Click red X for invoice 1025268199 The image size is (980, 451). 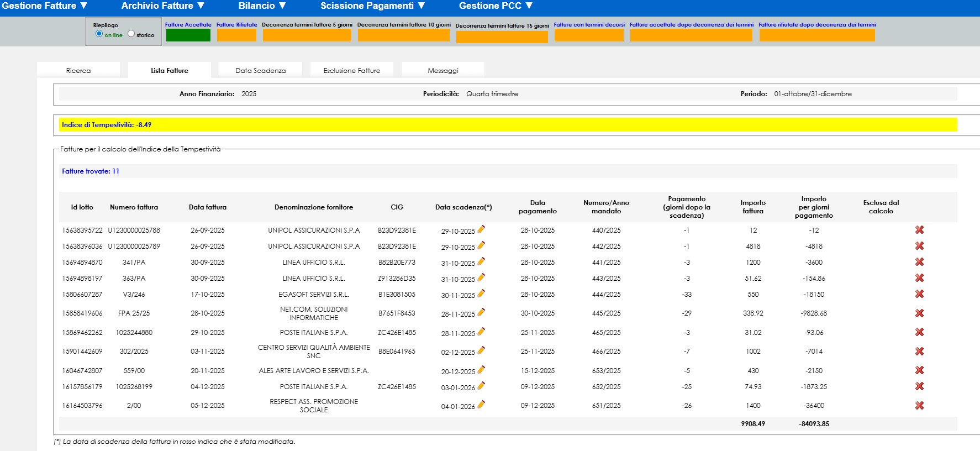point(919,386)
